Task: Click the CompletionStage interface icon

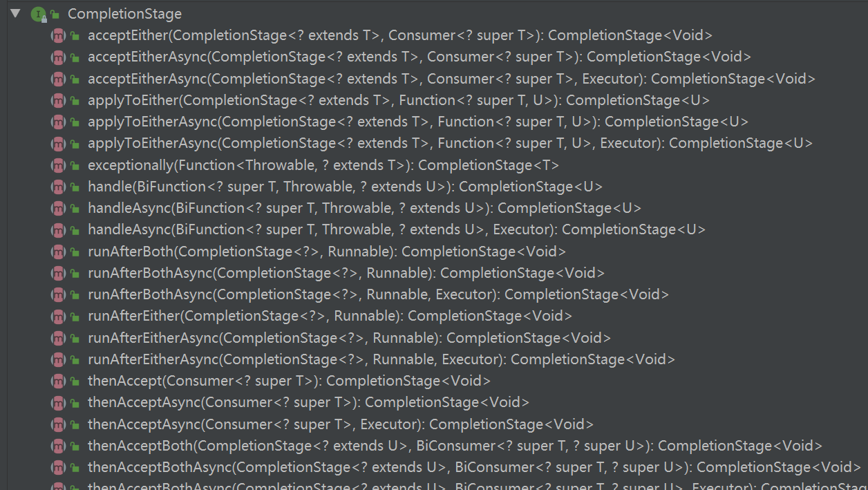Action: click(38, 14)
